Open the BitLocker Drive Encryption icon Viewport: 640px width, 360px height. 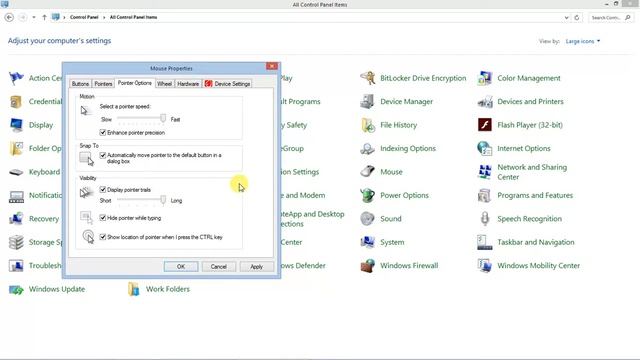tap(367, 78)
